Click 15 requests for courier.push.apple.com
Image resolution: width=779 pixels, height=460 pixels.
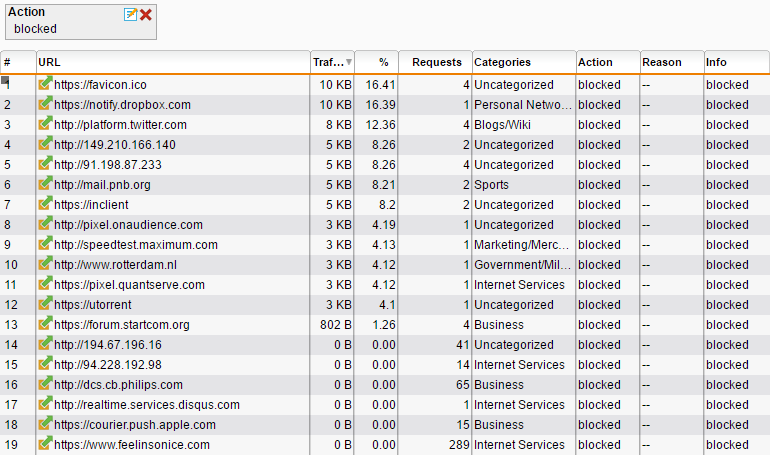click(x=463, y=425)
